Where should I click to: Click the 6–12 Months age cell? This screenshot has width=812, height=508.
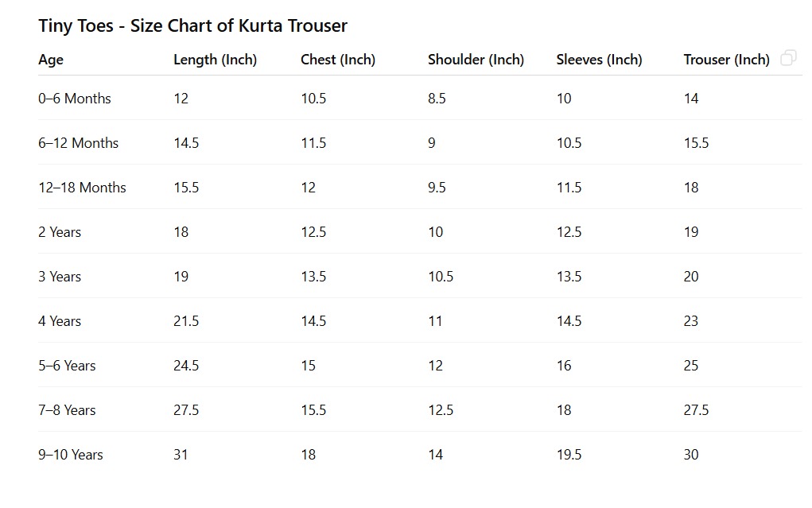pos(78,143)
